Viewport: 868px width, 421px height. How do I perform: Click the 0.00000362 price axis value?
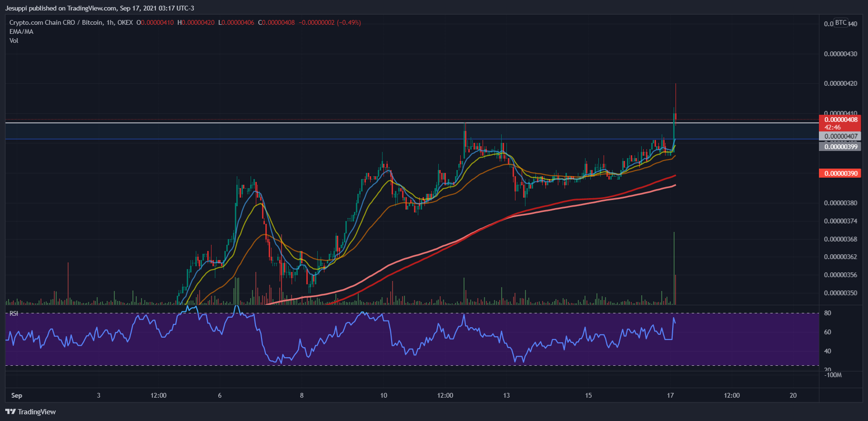840,257
